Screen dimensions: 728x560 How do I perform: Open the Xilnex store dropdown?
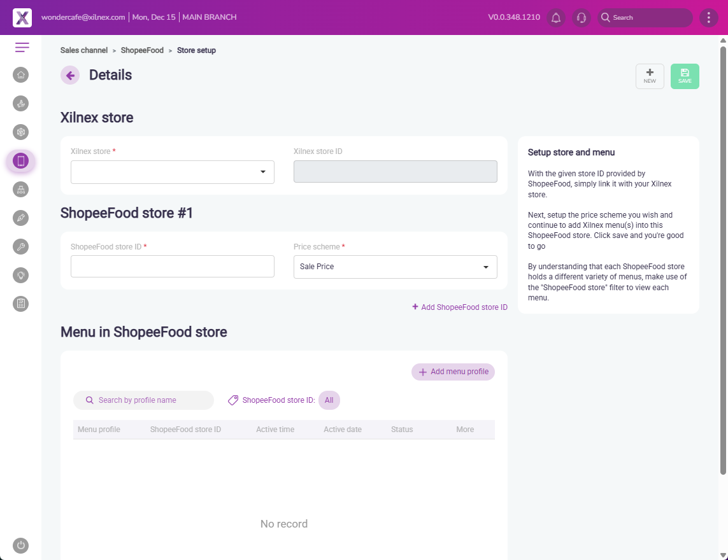pos(173,172)
